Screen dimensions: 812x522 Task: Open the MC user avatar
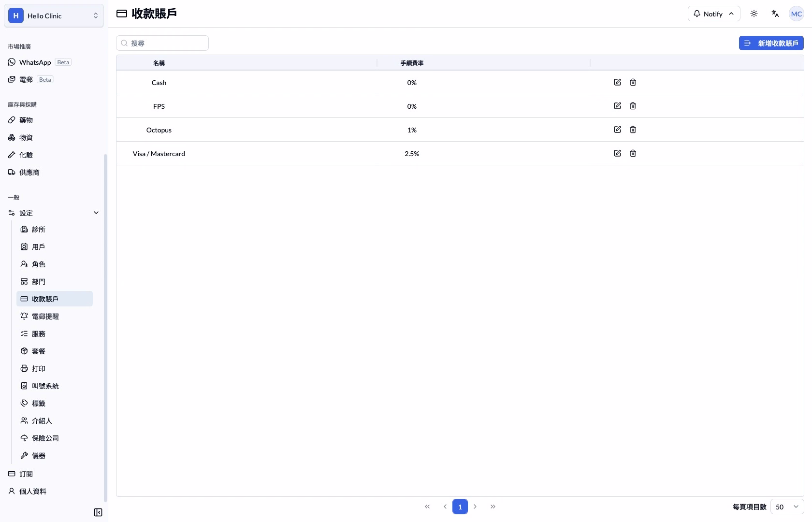(x=796, y=14)
